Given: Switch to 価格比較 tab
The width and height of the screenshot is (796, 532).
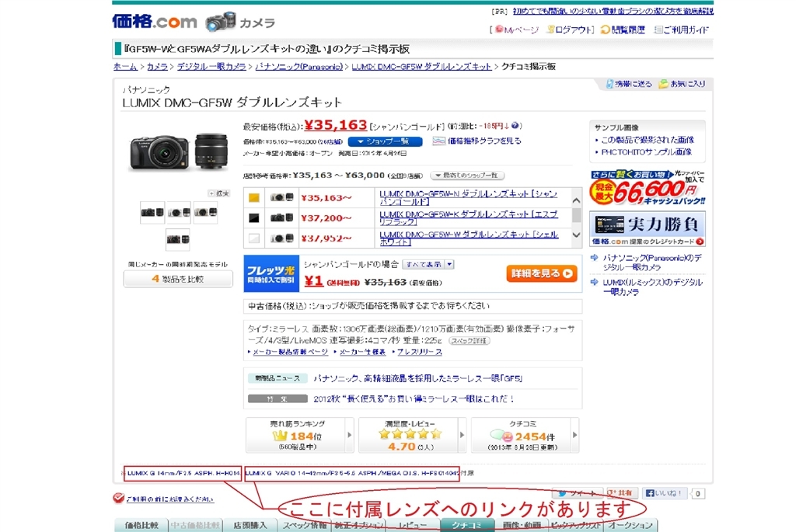Looking at the screenshot, I should click(x=141, y=526).
